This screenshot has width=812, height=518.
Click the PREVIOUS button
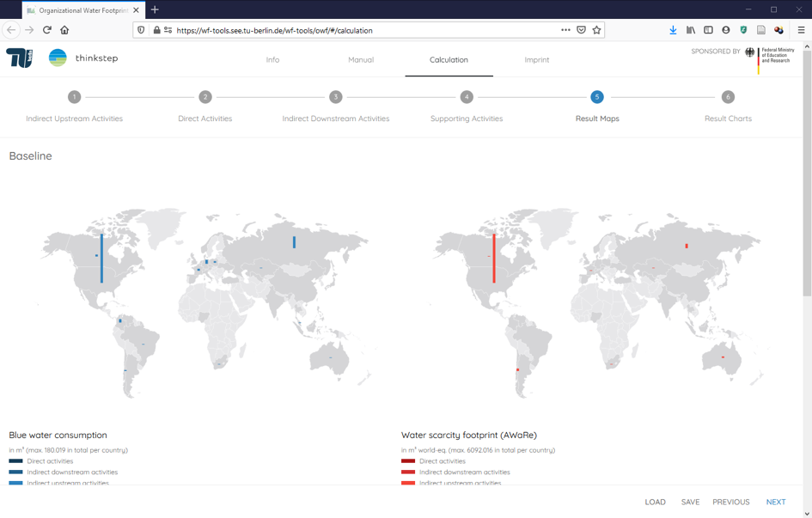click(731, 502)
